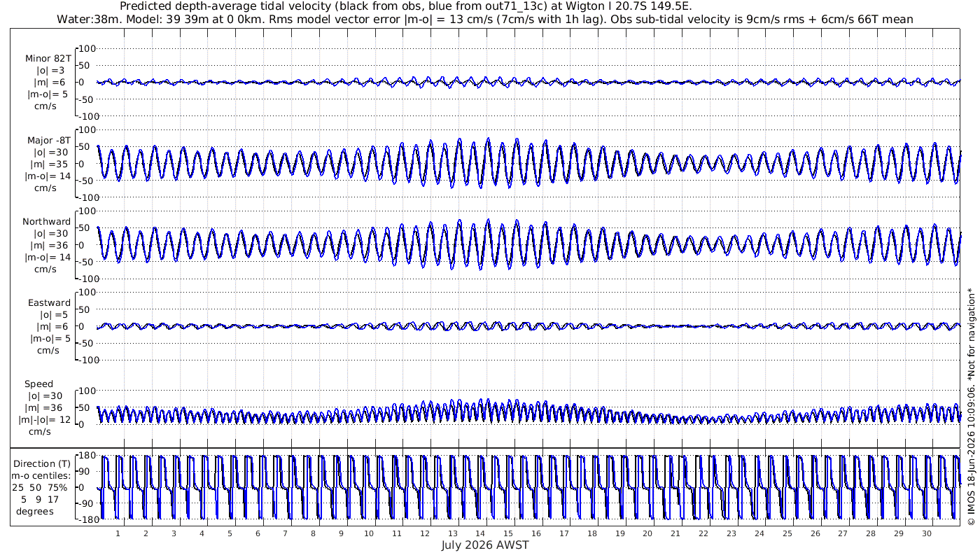
Task: Click day 10 on the date axis
Action: (369, 533)
